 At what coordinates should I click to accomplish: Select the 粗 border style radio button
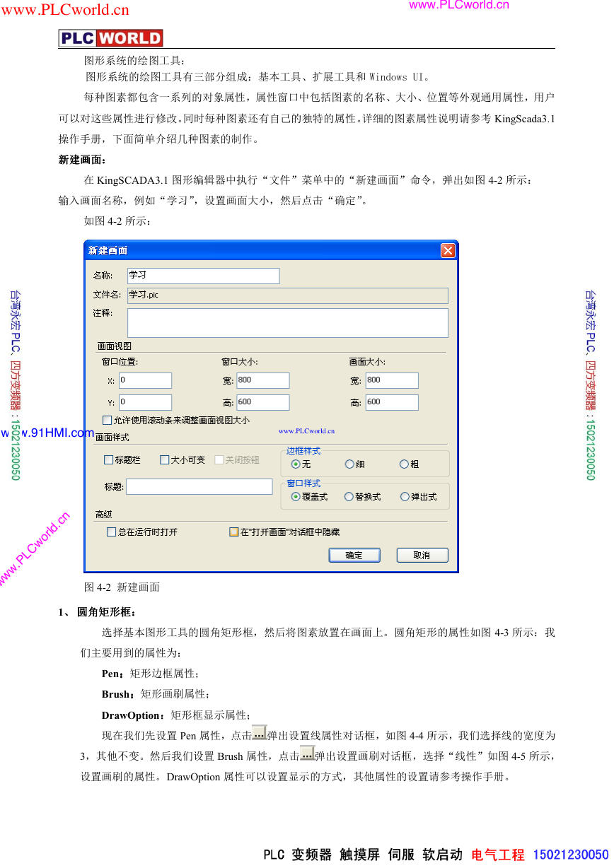[404, 464]
